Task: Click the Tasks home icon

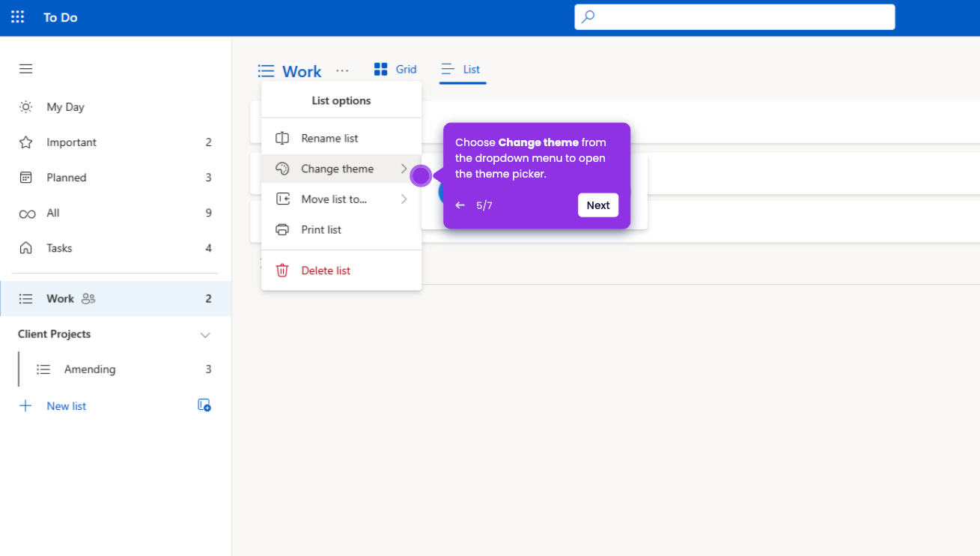Action: click(x=25, y=248)
